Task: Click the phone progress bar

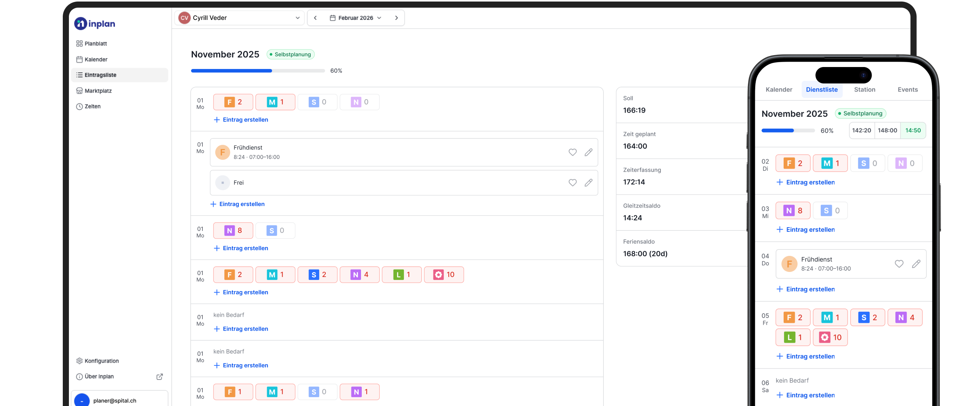Action: (x=788, y=131)
